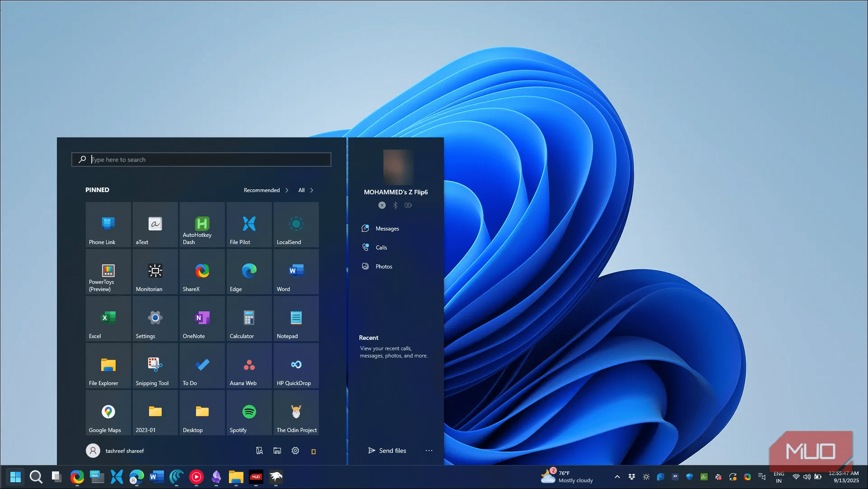This screenshot has width=868, height=489.
Task: Launch Asana Web tile
Action: 249,366
